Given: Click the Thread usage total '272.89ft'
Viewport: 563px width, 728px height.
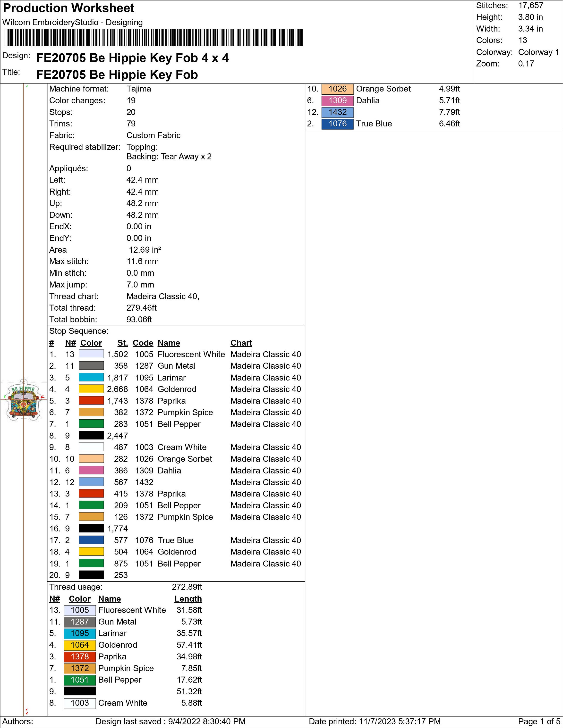Looking at the screenshot, I should click(187, 587).
